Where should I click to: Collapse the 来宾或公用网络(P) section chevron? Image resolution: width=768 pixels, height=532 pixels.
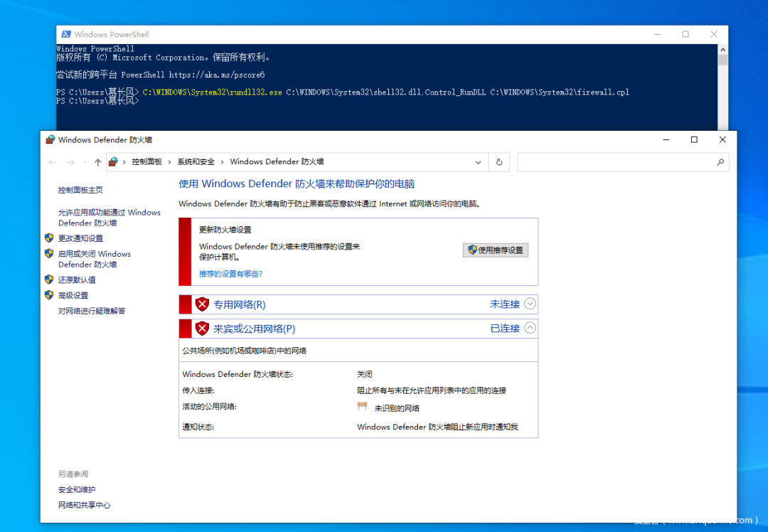(530, 328)
